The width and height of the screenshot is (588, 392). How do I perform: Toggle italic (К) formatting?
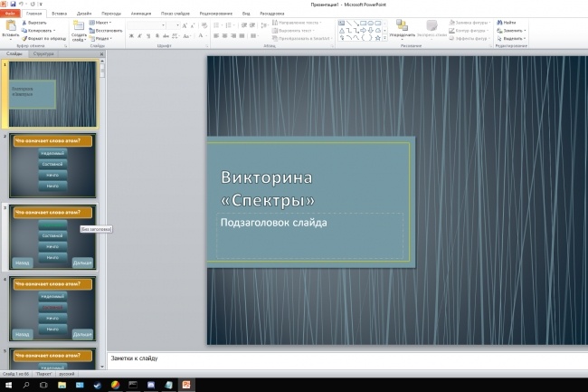139,36
